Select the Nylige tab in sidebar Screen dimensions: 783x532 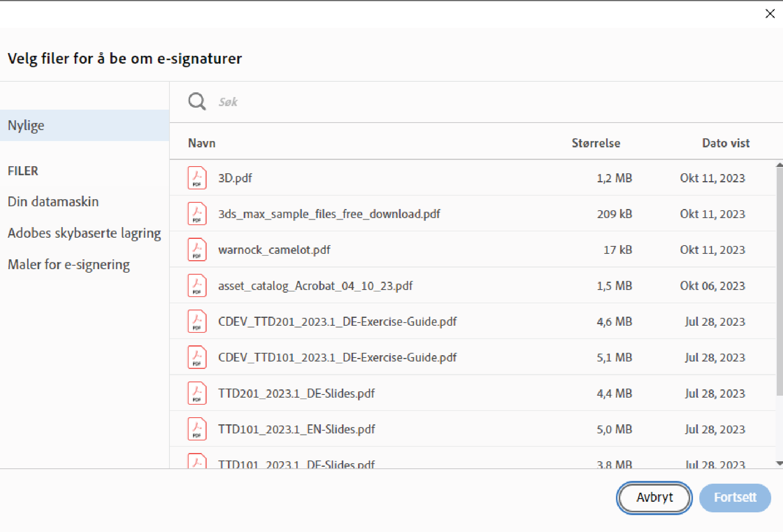26,125
